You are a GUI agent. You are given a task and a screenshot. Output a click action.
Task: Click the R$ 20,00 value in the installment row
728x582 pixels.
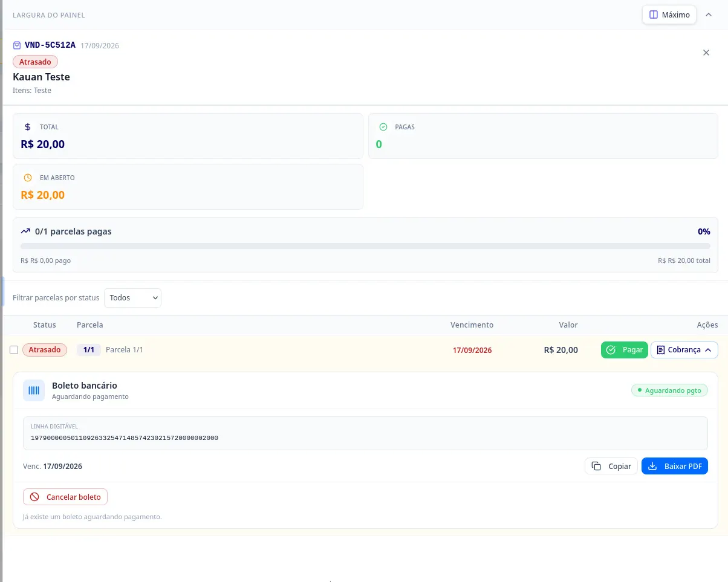561,350
